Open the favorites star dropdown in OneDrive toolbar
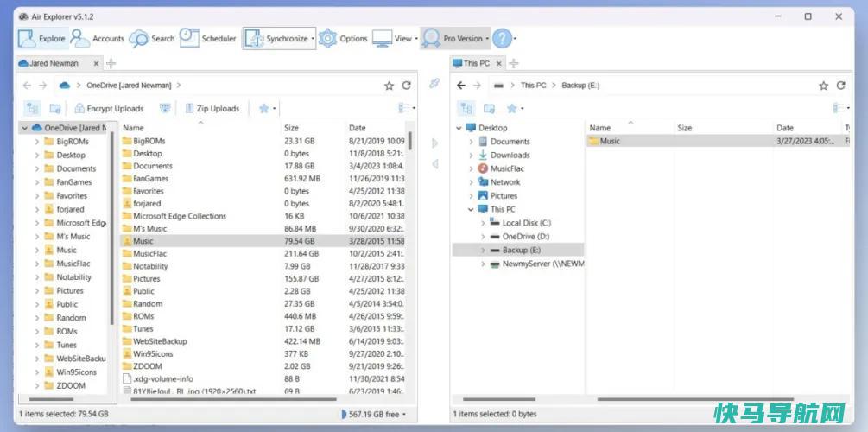The image size is (868, 432). coord(268,109)
